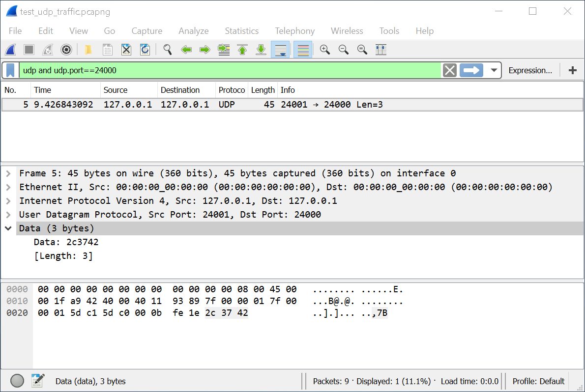This screenshot has width=585, height=392.
Task: Apply the display filter with arrow button
Action: pos(471,70)
